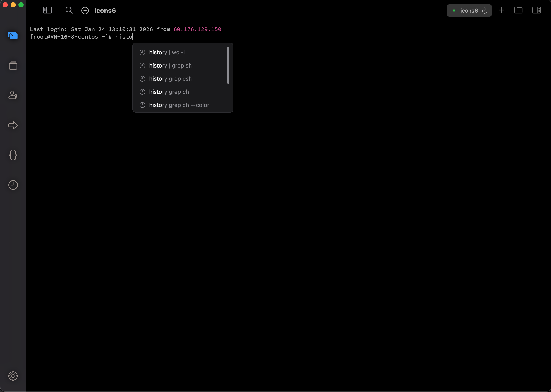Open the snippets curly braces icon

13,155
